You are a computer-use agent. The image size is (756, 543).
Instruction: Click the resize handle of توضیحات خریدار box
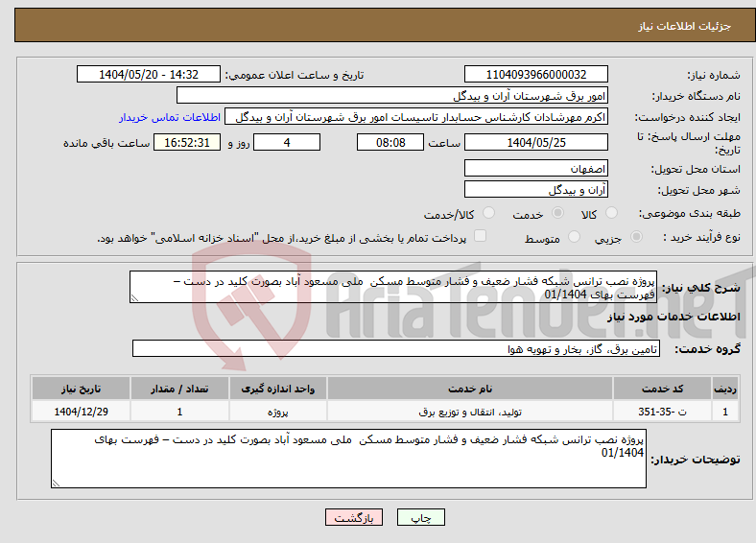(56, 483)
